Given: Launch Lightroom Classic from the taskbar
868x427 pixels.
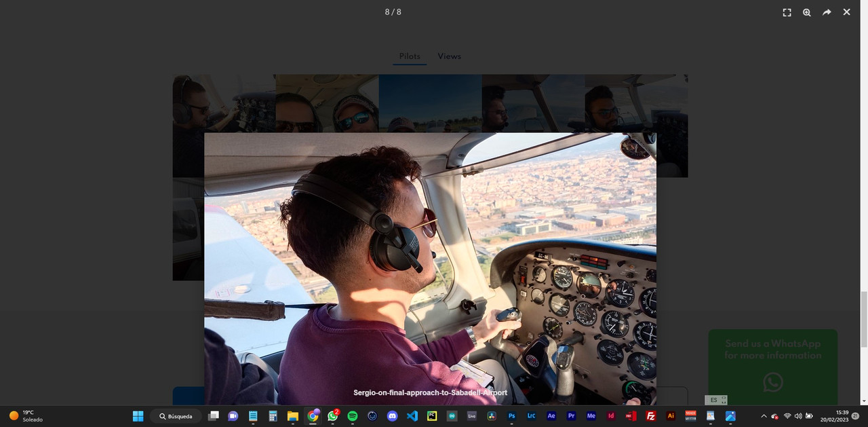Looking at the screenshot, I should click(532, 416).
